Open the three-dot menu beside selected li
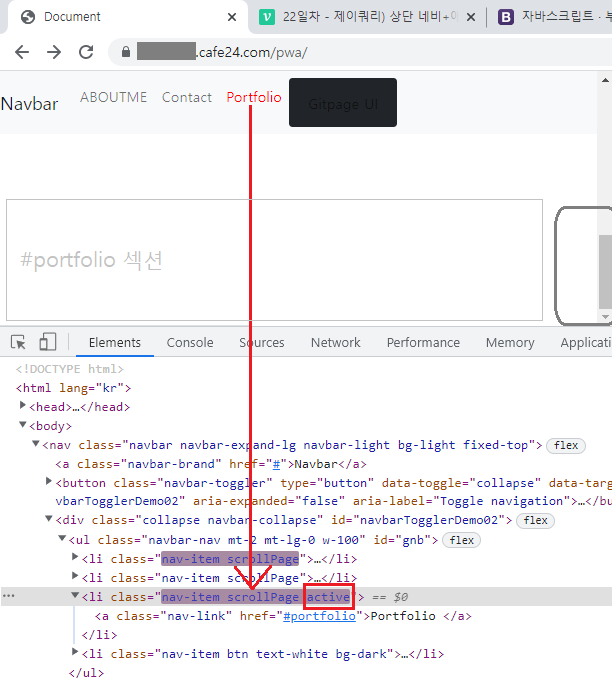 (9, 596)
